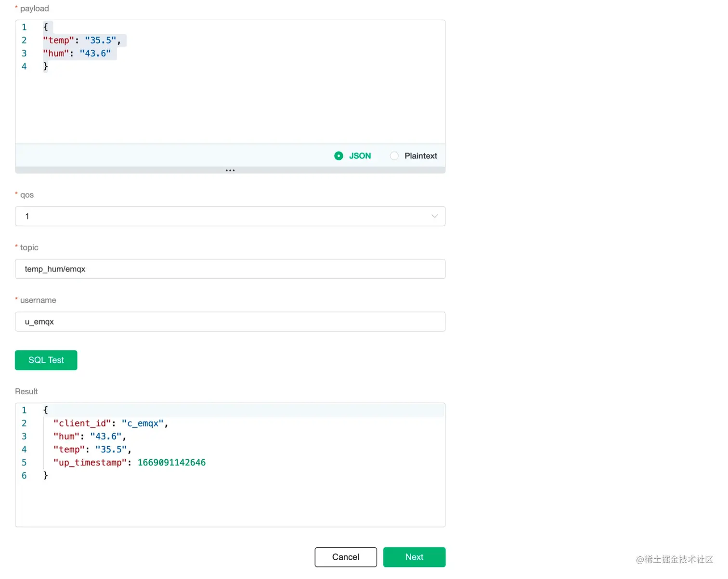Click the Next button
Viewport: 728px width, 579px height.
tap(414, 557)
